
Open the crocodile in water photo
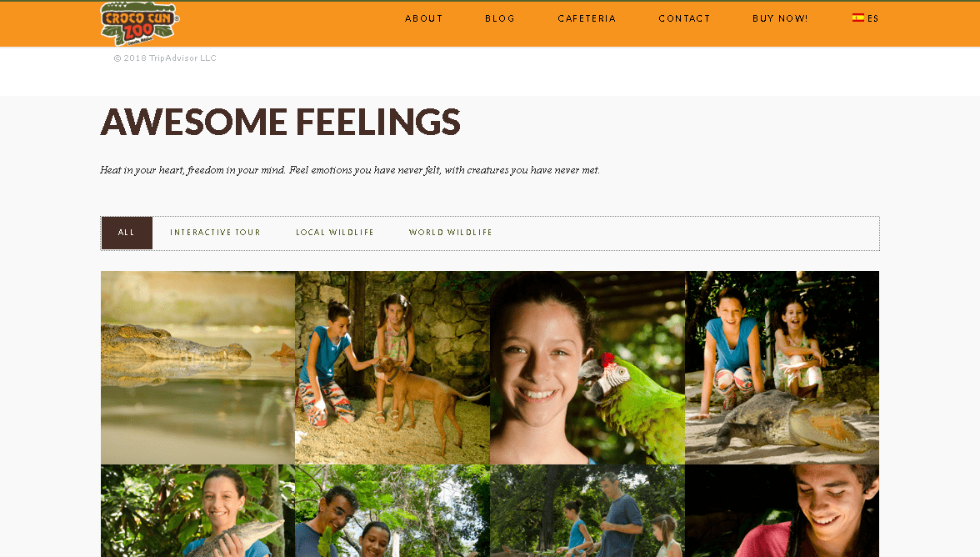[x=197, y=368]
